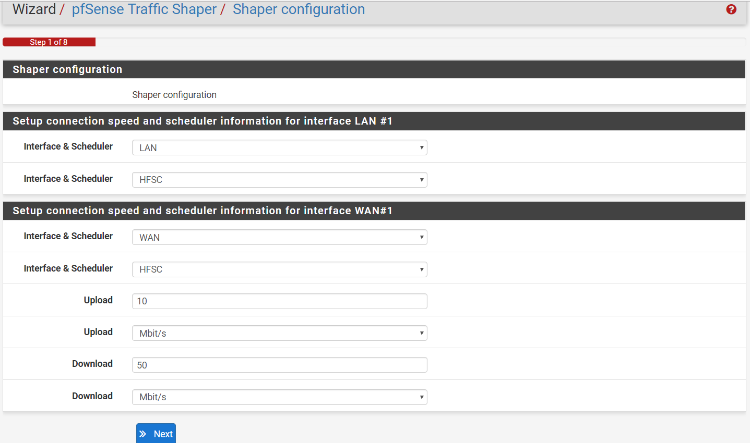Click the Wizard breadcrumb item
The height and width of the screenshot is (443, 750).
pyautogui.click(x=34, y=9)
